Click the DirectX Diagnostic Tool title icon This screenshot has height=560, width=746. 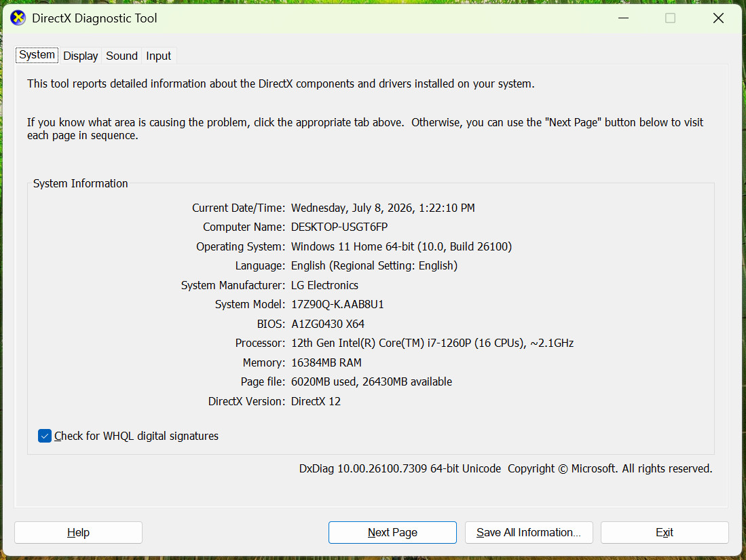[x=18, y=18]
